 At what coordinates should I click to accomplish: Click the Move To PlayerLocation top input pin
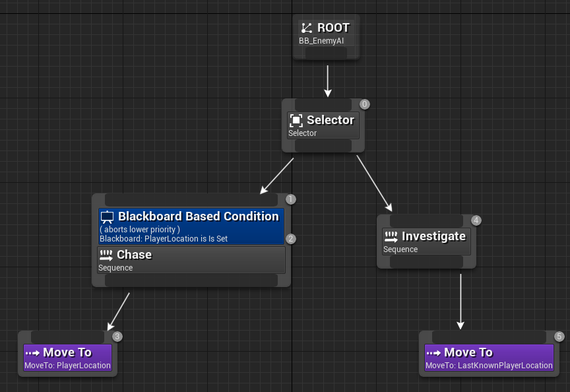pos(67,337)
